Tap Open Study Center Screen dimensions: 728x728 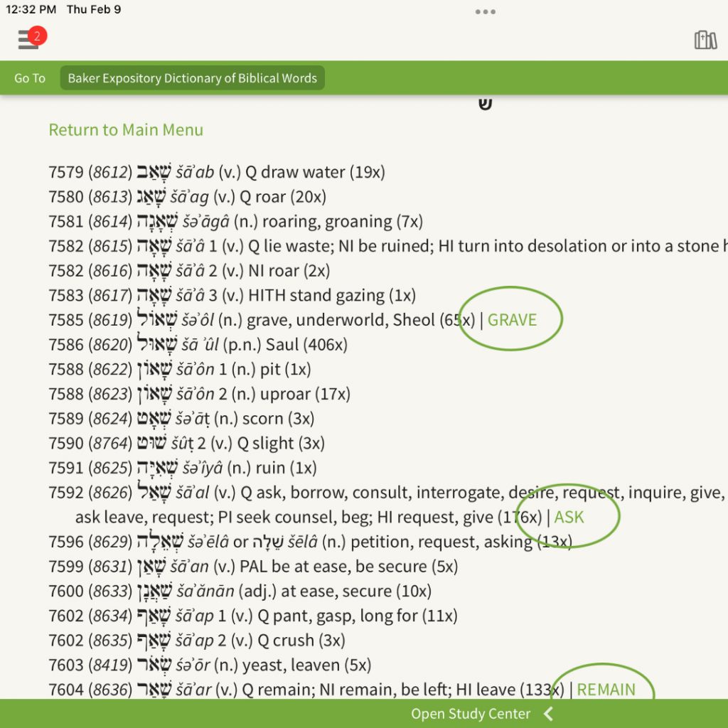pyautogui.click(x=471, y=714)
